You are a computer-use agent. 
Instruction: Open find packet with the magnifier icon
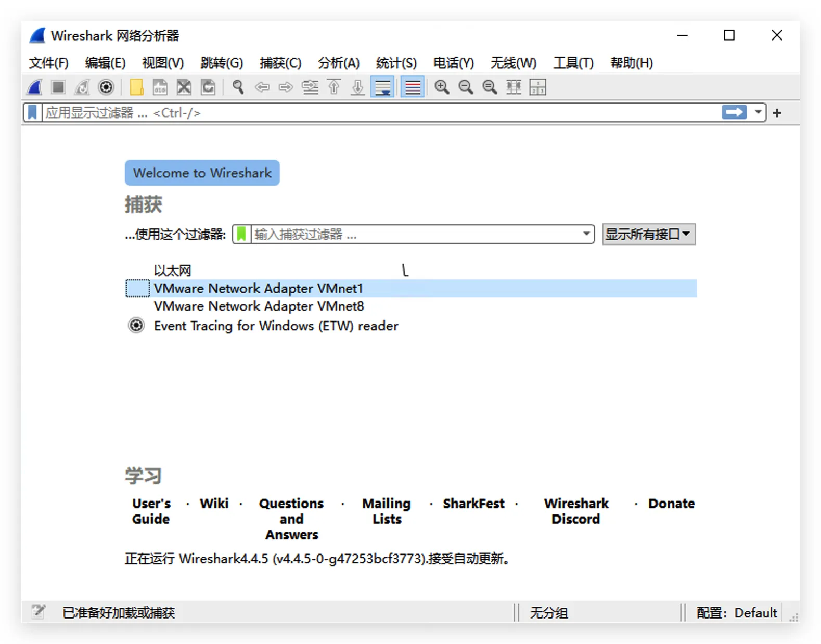click(x=238, y=87)
